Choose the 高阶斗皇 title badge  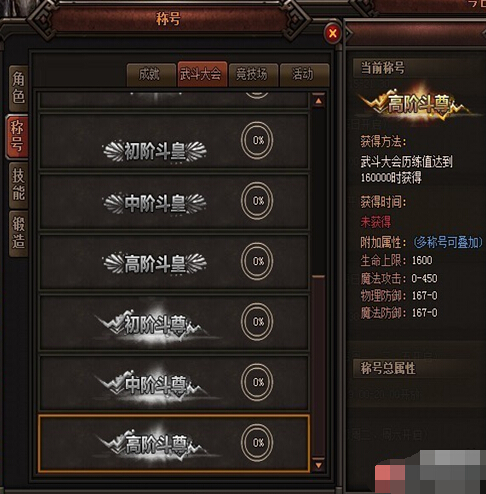155,263
